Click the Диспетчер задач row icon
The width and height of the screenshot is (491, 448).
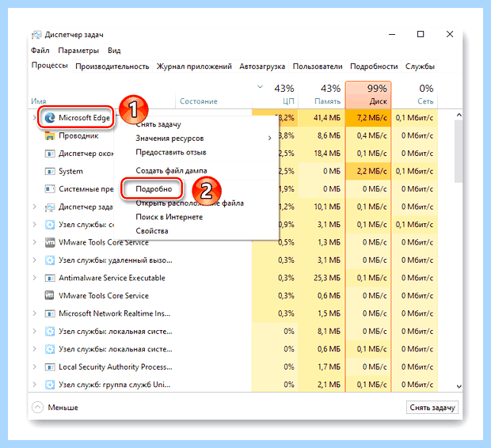coord(50,207)
